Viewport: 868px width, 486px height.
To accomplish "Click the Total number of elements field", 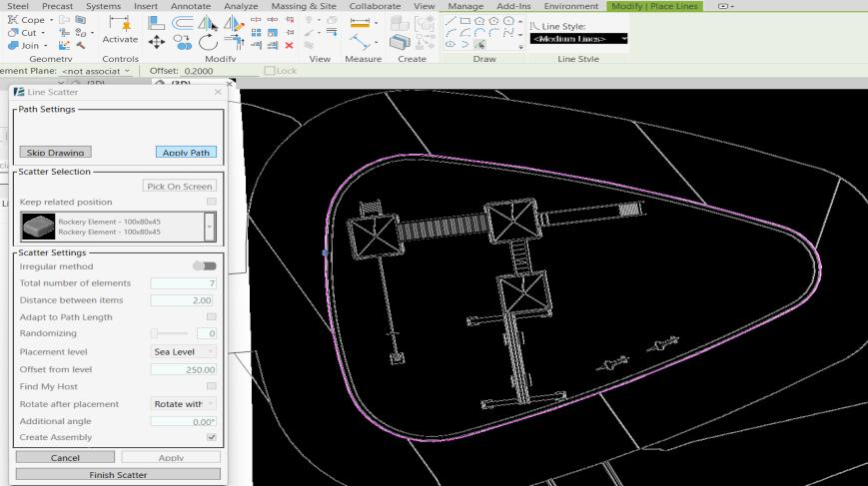I will 183,283.
